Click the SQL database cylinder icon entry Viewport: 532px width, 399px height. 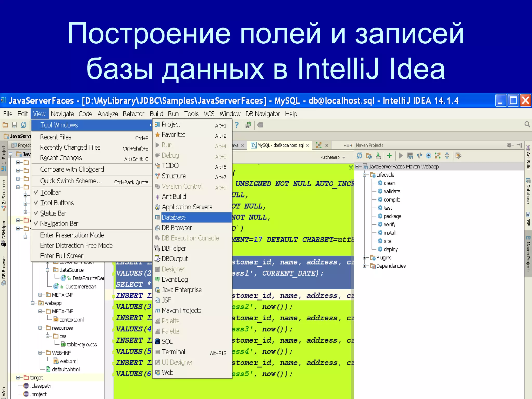[157, 341]
